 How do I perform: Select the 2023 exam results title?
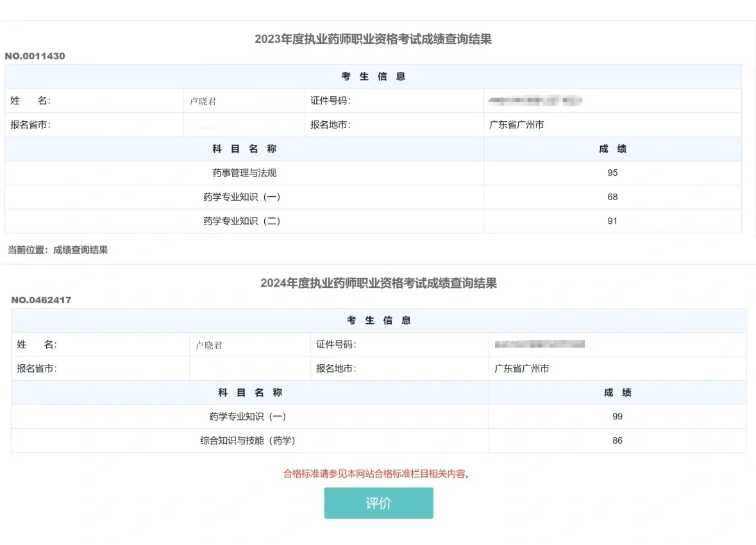click(x=378, y=38)
